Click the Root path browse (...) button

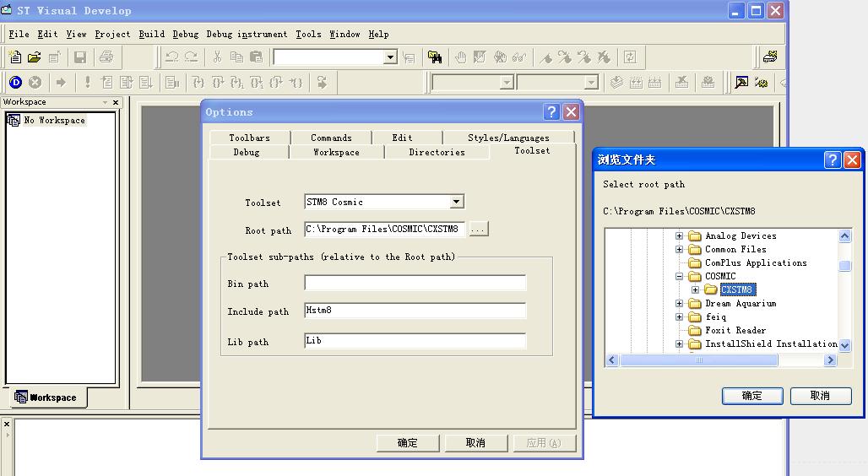tap(479, 229)
